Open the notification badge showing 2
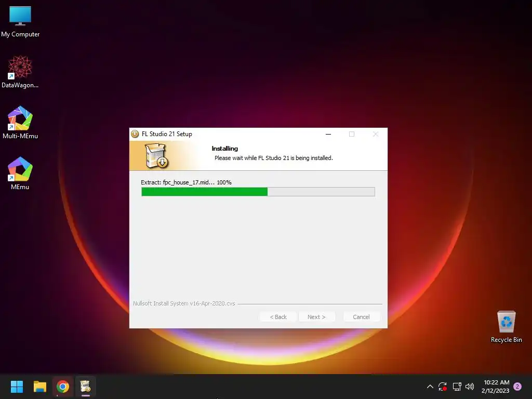 [x=517, y=387]
